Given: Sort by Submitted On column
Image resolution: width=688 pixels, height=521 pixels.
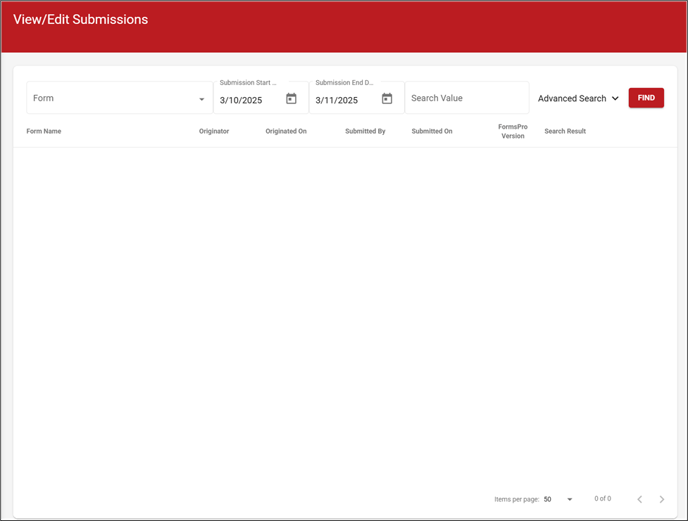Looking at the screenshot, I should (x=432, y=131).
